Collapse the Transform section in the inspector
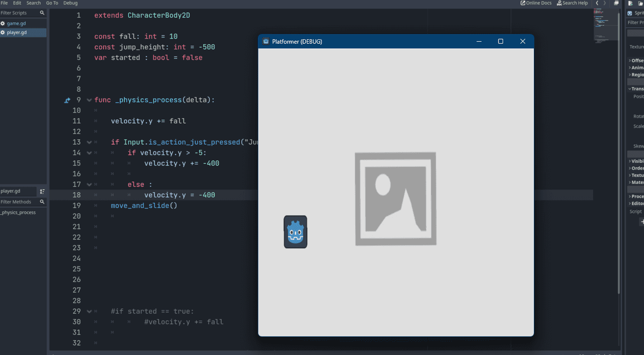This screenshot has height=355, width=644. [x=630, y=89]
